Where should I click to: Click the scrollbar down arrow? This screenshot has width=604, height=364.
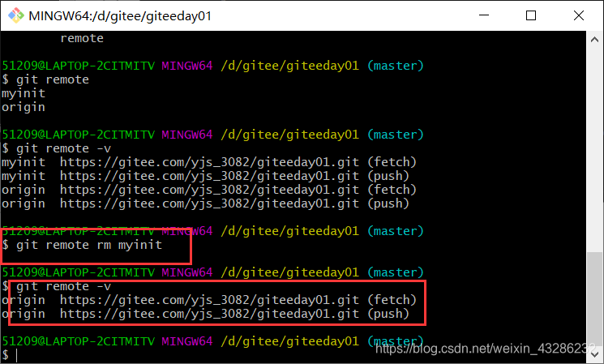594,354
